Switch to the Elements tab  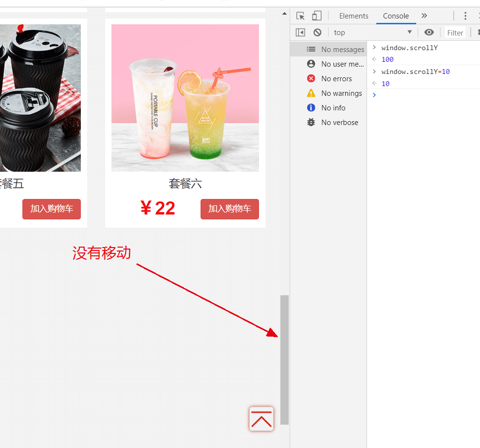pos(353,16)
